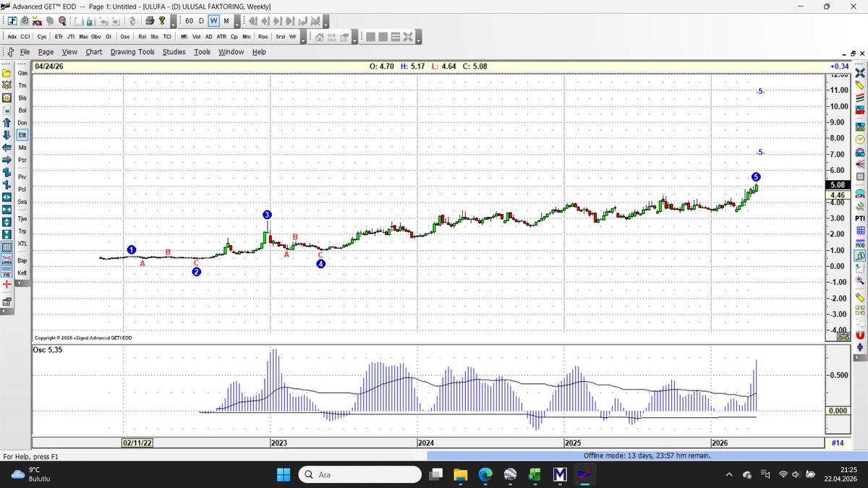Toggle the XTL study button
This screenshot has height=488, width=868.
22,244
